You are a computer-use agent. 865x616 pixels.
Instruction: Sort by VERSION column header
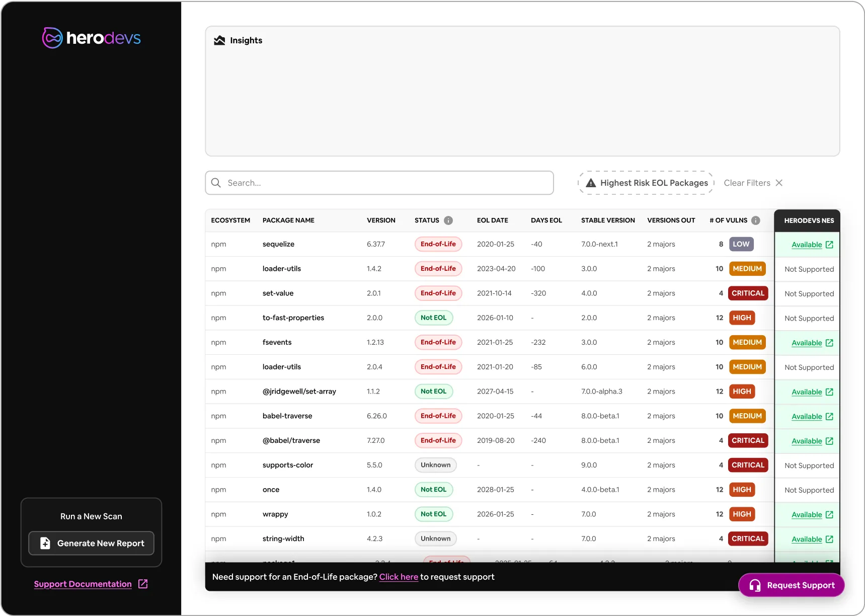[x=381, y=220]
